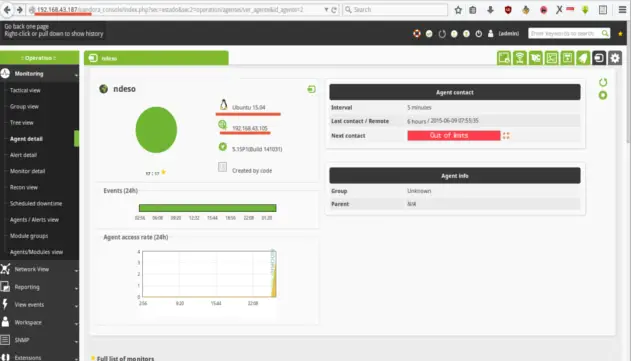This screenshot has width=634, height=361.
Task: Open the rocket icon tab in agent toolbar
Action: point(583,58)
